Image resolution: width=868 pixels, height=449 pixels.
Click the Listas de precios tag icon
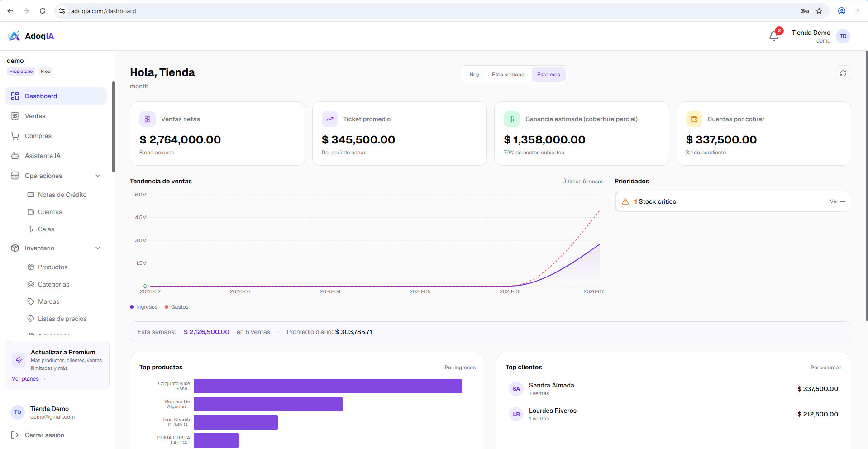pyautogui.click(x=31, y=319)
